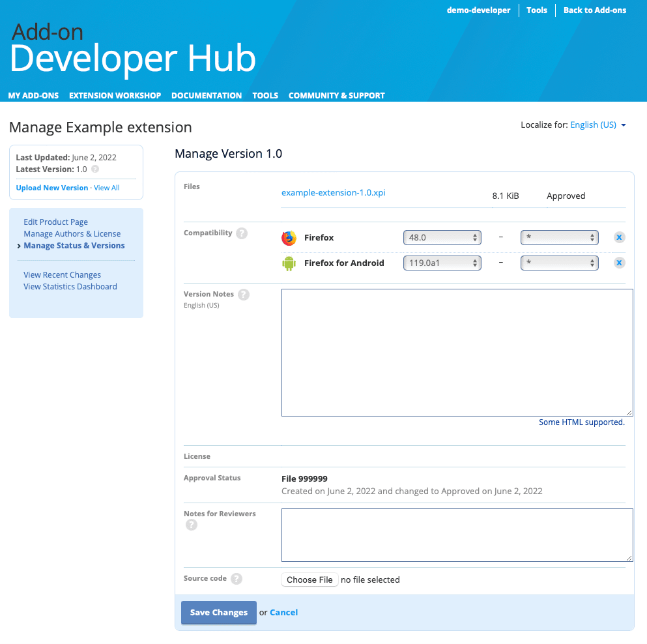Screen dimensions: 647x644
Task: Open the Notes for Reviewers help tooltip
Action: tap(191, 524)
